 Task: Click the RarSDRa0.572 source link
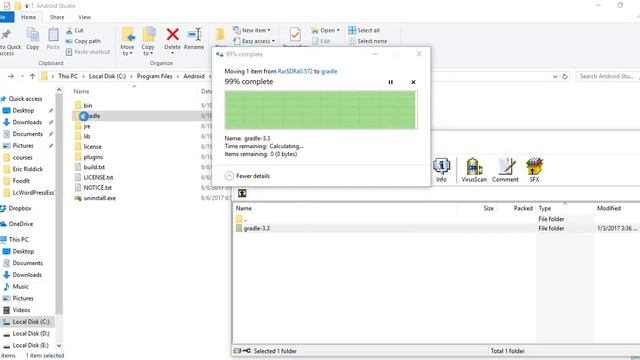[x=295, y=71]
